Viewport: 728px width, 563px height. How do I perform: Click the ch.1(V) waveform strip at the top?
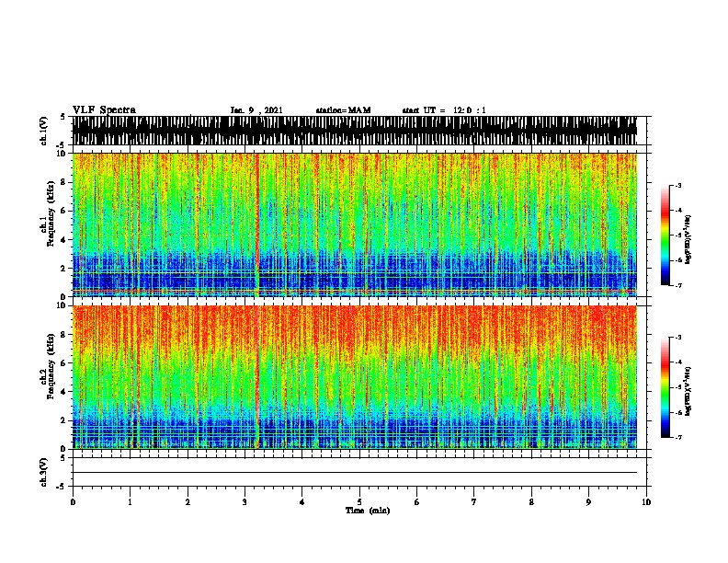point(354,131)
